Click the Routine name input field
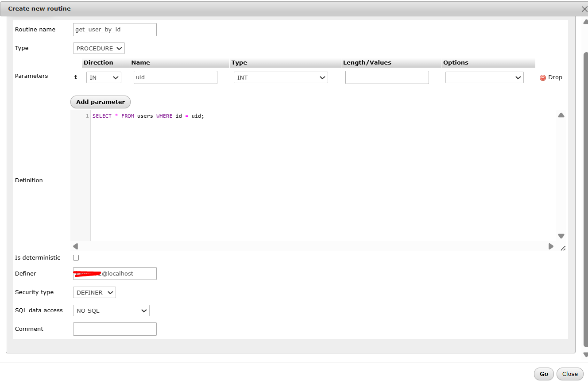Screen dimensions: 588x387 (115, 30)
